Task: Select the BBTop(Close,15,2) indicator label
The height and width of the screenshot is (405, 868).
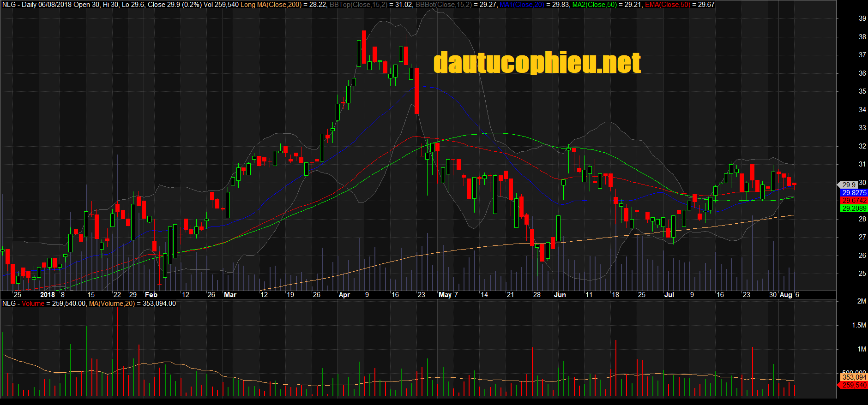Action: (358, 5)
